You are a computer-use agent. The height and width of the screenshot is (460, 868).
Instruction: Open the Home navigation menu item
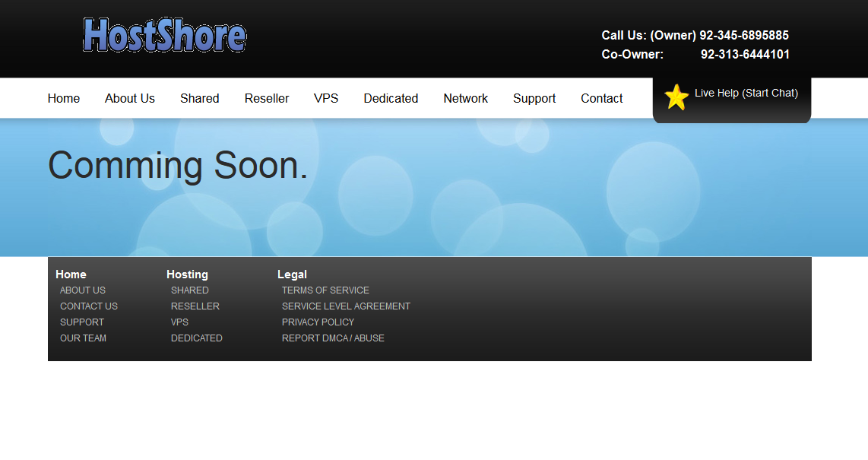tap(64, 98)
